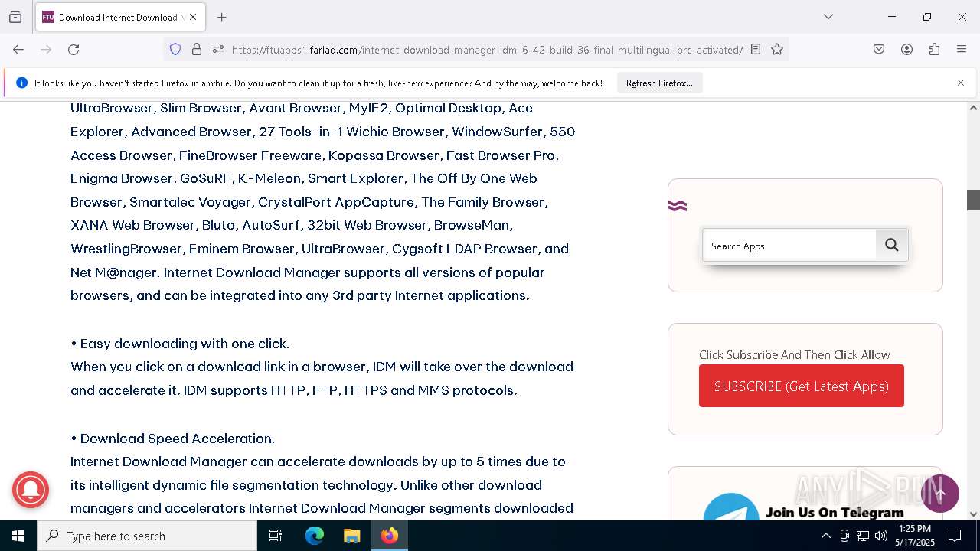Image resolution: width=980 pixels, height=551 pixels.
Task: Show hidden system tray icons
Action: (x=825, y=536)
